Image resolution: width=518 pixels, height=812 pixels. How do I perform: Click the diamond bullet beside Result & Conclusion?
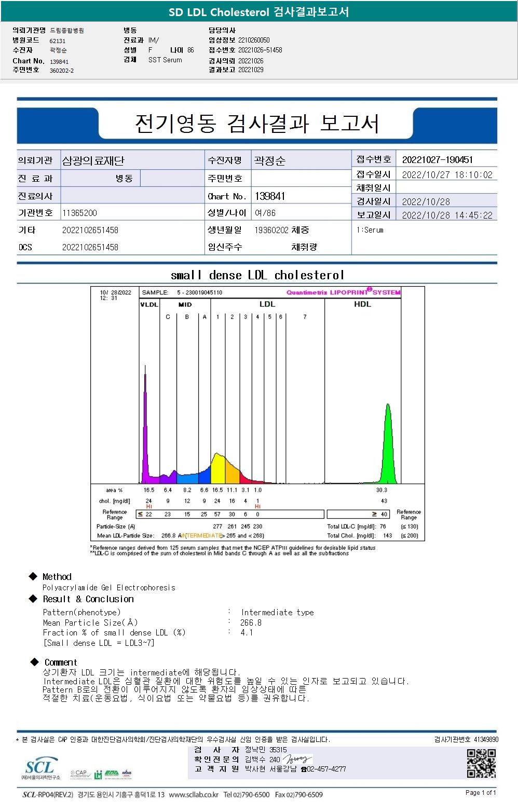coord(33,599)
